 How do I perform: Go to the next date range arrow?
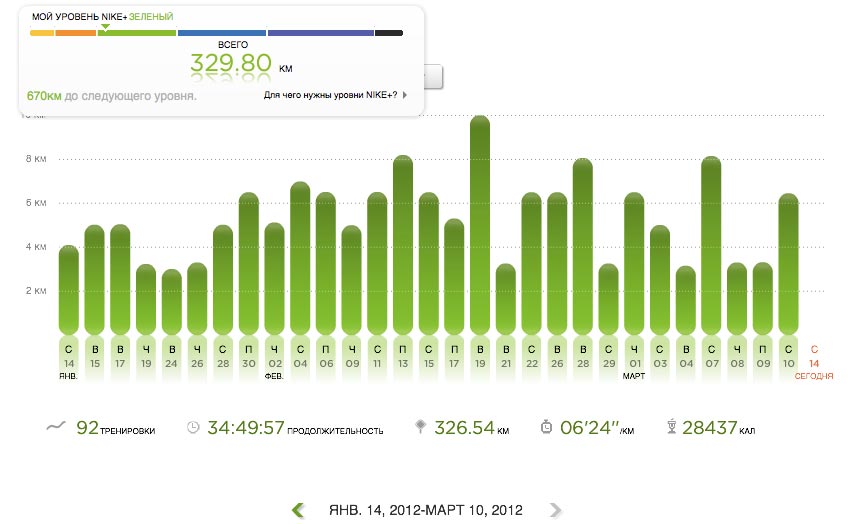coord(555,510)
